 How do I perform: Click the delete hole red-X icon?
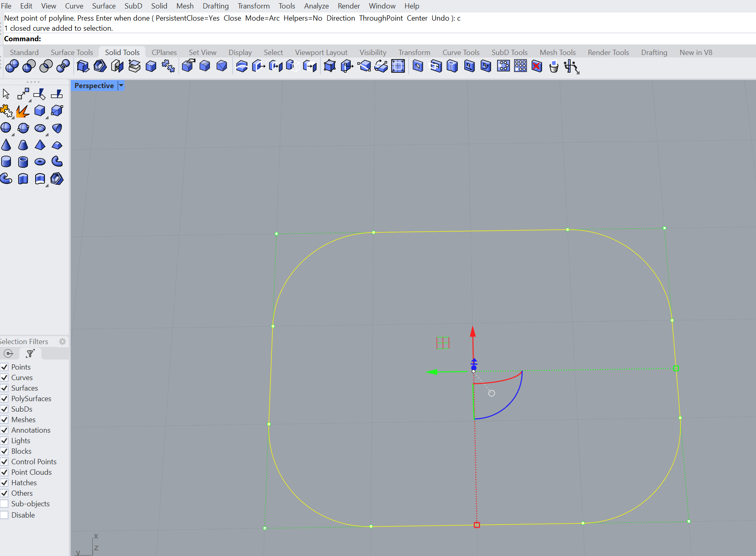(537, 66)
